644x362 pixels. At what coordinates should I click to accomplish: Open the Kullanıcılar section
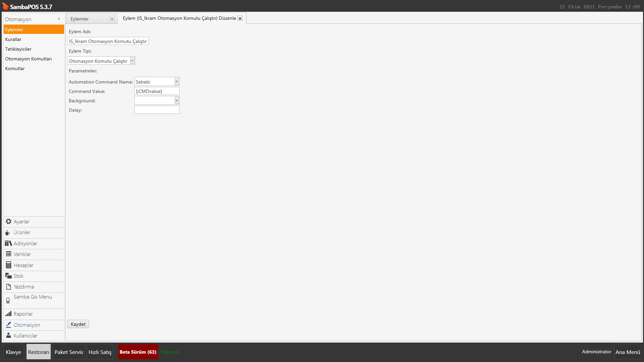click(x=34, y=335)
